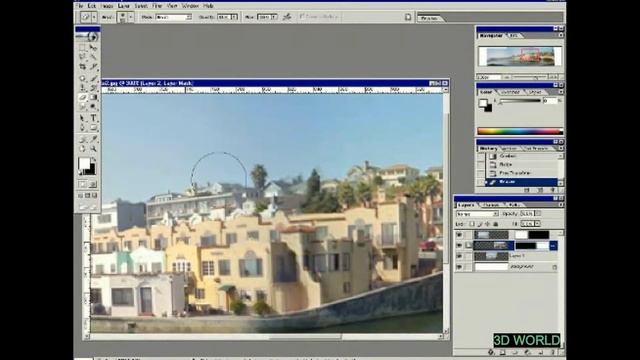Open options bar Opacity slider arrow

[x=234, y=17]
